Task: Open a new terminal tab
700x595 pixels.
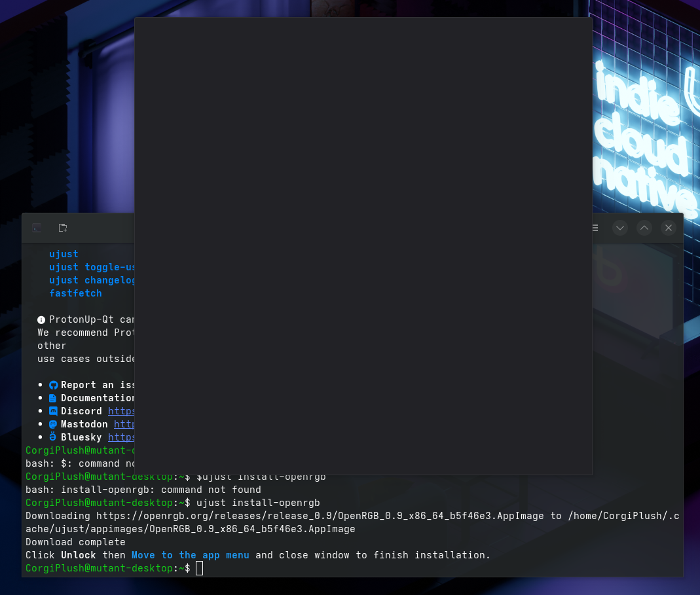Action: click(63, 228)
